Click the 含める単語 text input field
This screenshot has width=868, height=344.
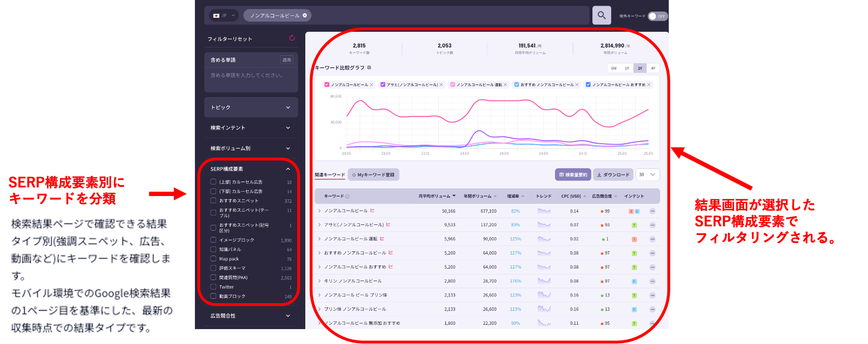(x=251, y=79)
